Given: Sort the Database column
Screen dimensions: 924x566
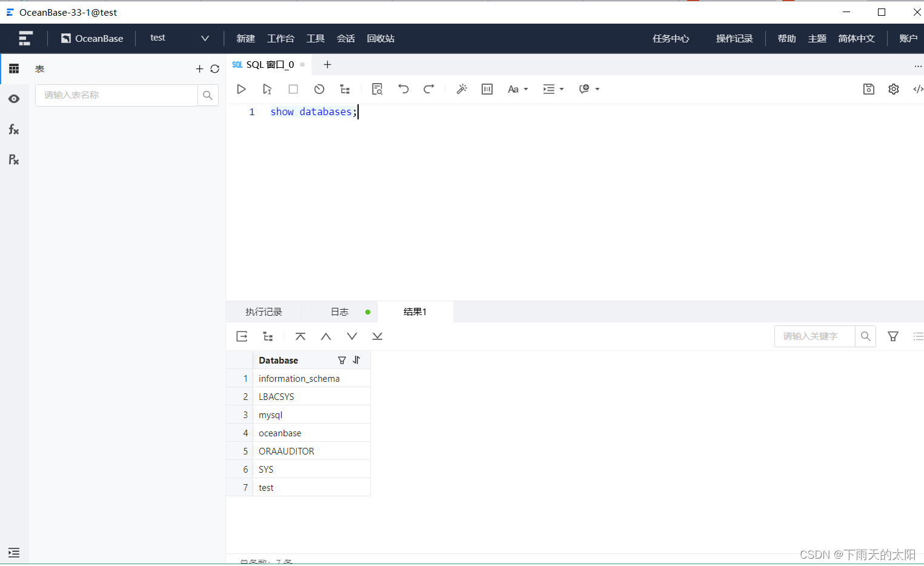Looking at the screenshot, I should (x=356, y=360).
